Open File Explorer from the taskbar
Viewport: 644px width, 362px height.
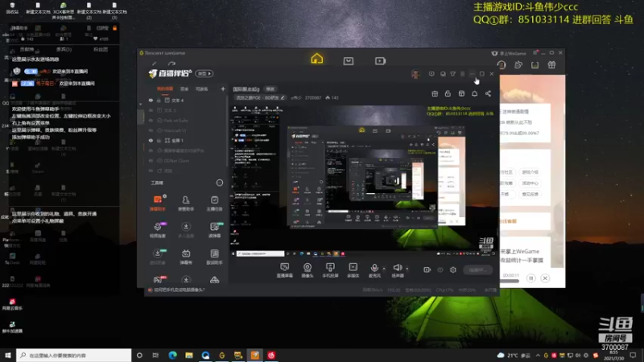189,355
